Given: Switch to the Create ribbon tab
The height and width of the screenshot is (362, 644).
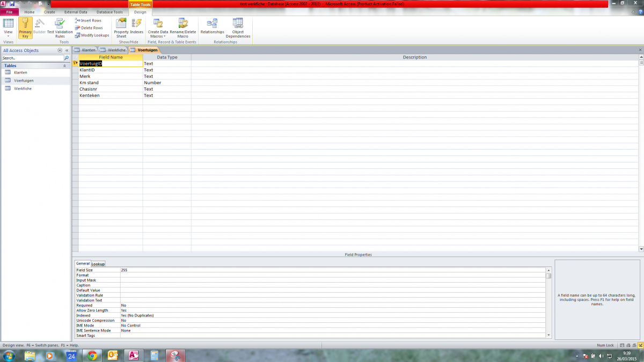Looking at the screenshot, I should tap(49, 12).
